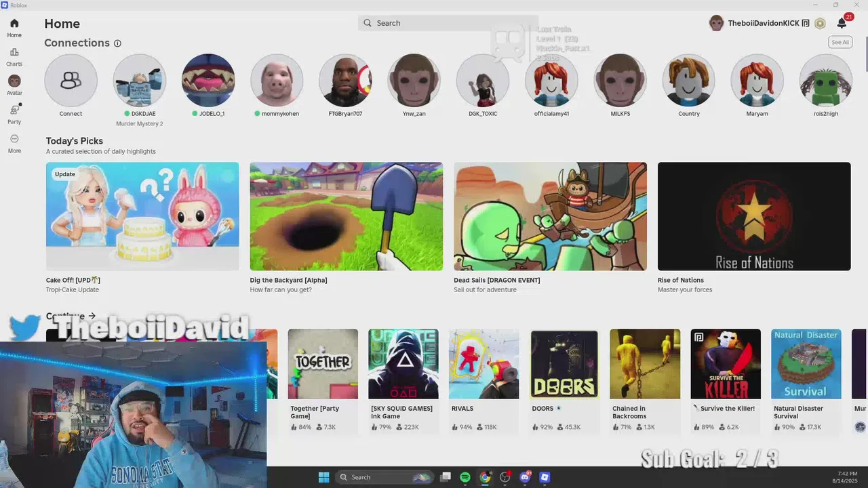Open Discord from the taskbar
The height and width of the screenshot is (488, 868).
[525, 477]
